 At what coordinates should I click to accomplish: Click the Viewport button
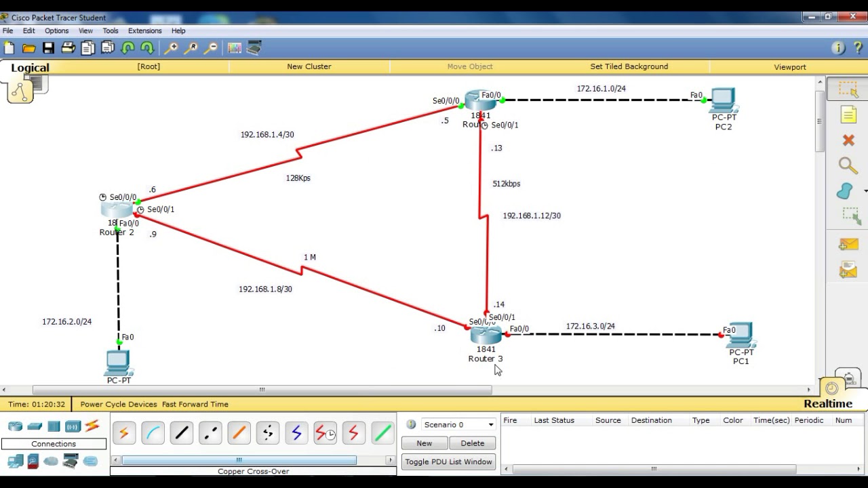tap(790, 66)
